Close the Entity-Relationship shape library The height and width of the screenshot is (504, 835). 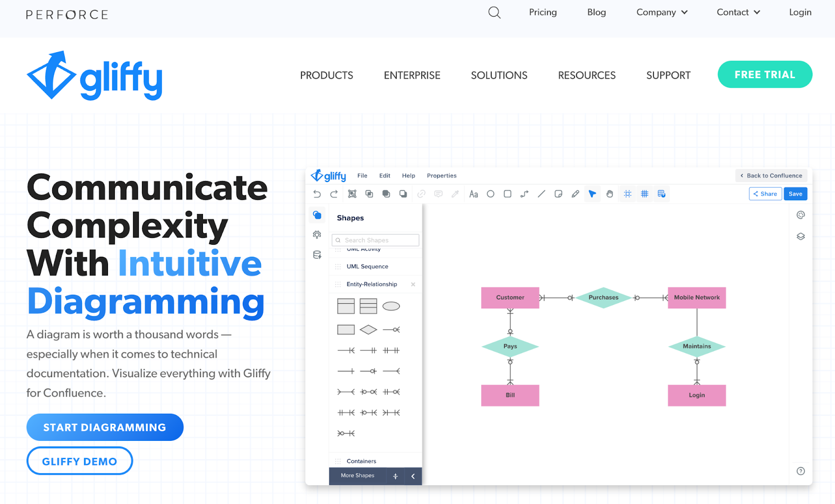(413, 284)
